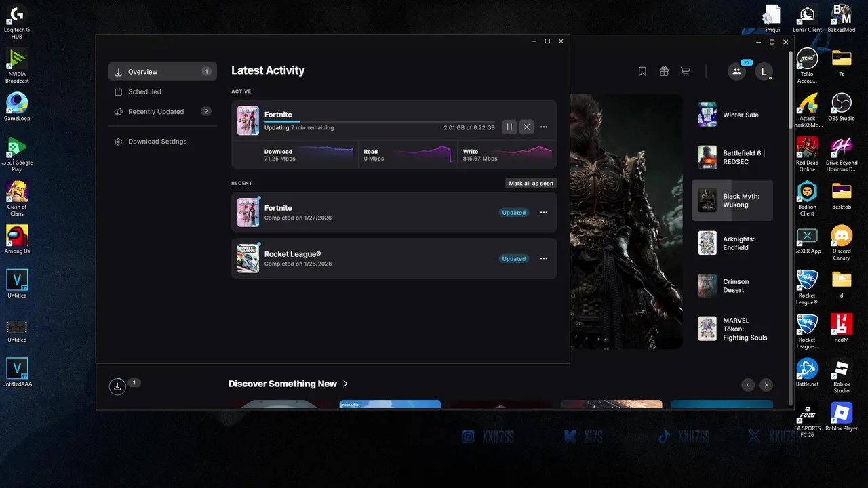This screenshot has width=868, height=488.
Task: Open the friends icon with badge
Action: (x=736, y=71)
